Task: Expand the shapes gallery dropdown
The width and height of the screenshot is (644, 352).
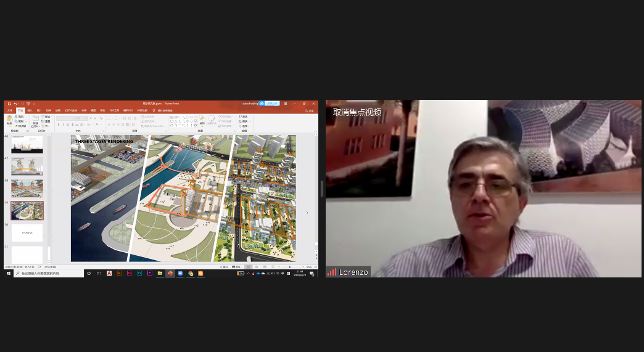Action: [194, 125]
